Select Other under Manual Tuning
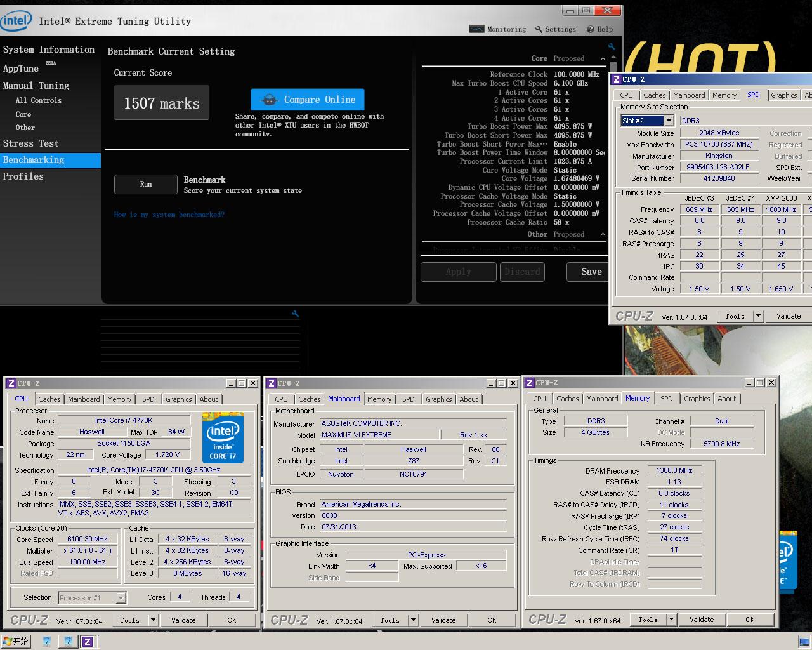The image size is (812, 650). click(x=25, y=128)
